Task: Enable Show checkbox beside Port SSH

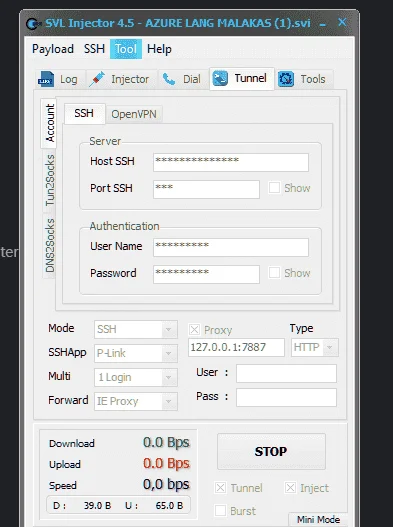Action: tap(274, 188)
